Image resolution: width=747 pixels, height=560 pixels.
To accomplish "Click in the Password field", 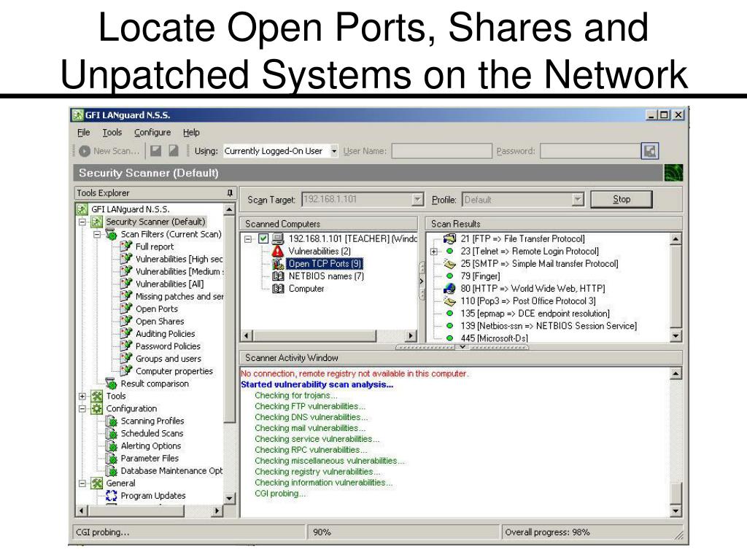I will pos(591,151).
